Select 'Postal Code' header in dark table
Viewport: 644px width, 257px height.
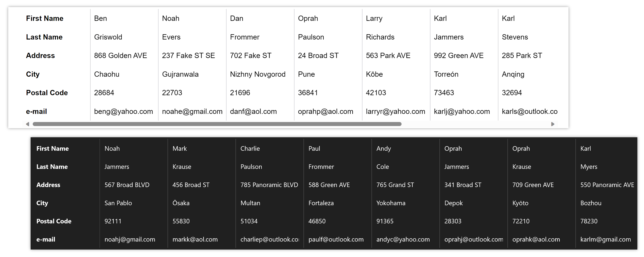(x=54, y=221)
